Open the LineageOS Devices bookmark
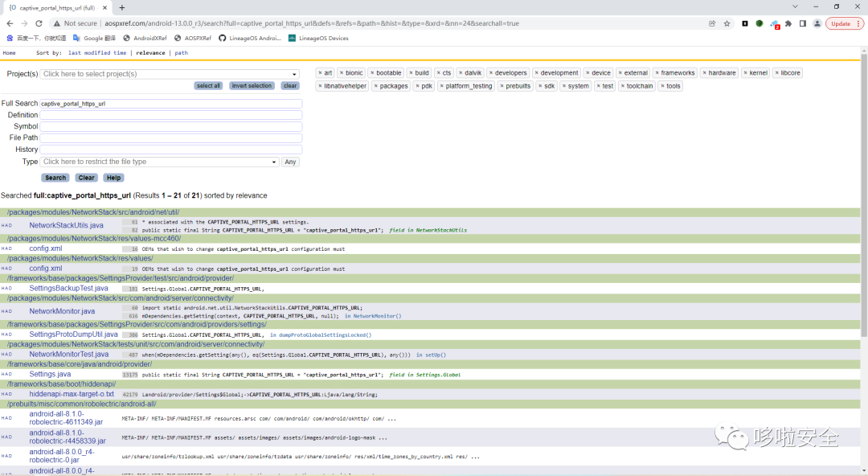This screenshot has width=868, height=476. [x=318, y=39]
